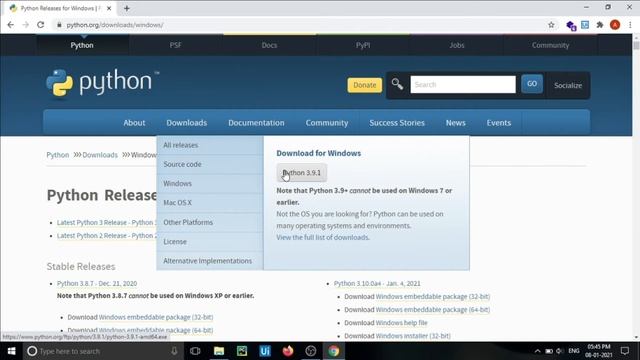Choose Source code in Downloads submenu
Screen dimensions: 640x360
210,164
